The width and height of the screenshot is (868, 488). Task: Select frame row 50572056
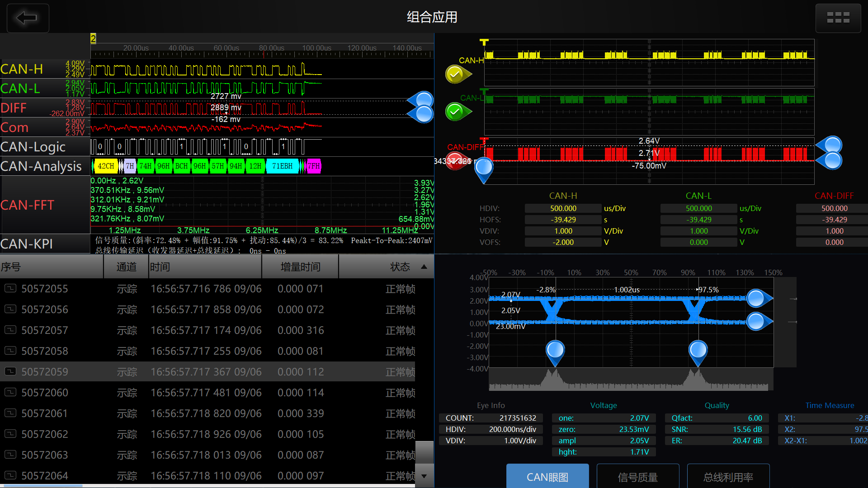point(208,310)
